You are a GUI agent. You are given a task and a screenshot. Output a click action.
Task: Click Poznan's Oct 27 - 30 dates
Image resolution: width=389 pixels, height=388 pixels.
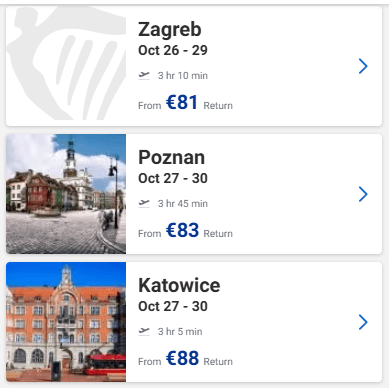coord(173,178)
